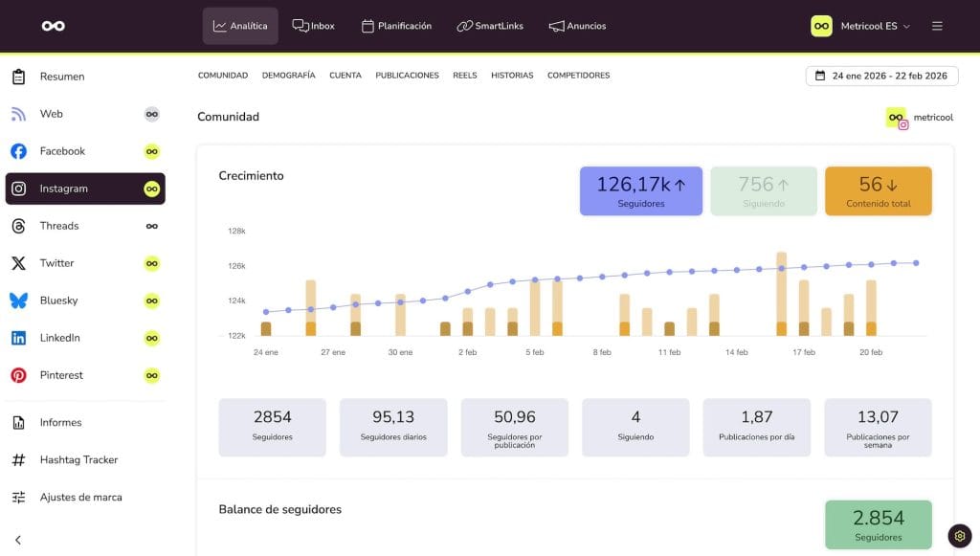Viewport: 980px width, 556px height.
Task: Click the gear icon at bottom right
Action: [960, 536]
